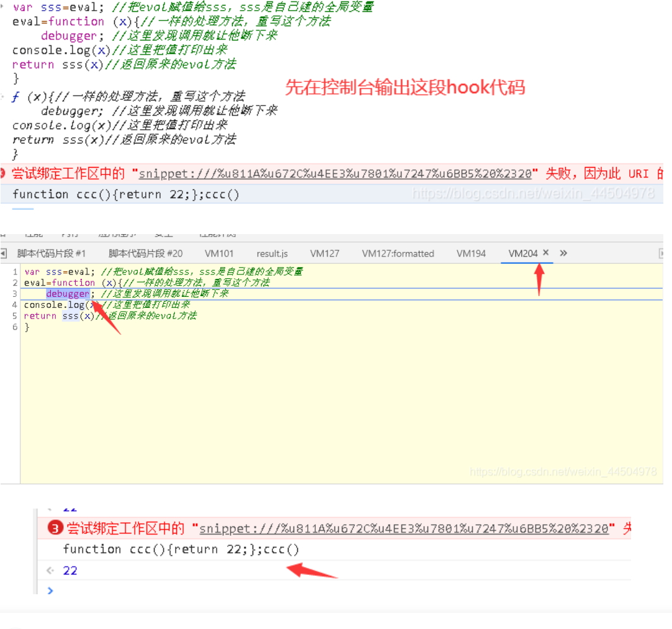Toggle the navigator pane icon beside the tabs
Screen dimensions: 672x629
[4, 253]
